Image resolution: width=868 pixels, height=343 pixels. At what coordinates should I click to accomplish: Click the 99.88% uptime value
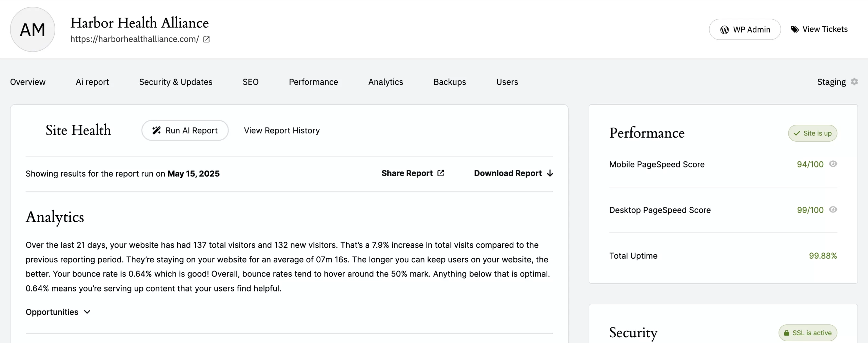[823, 256]
